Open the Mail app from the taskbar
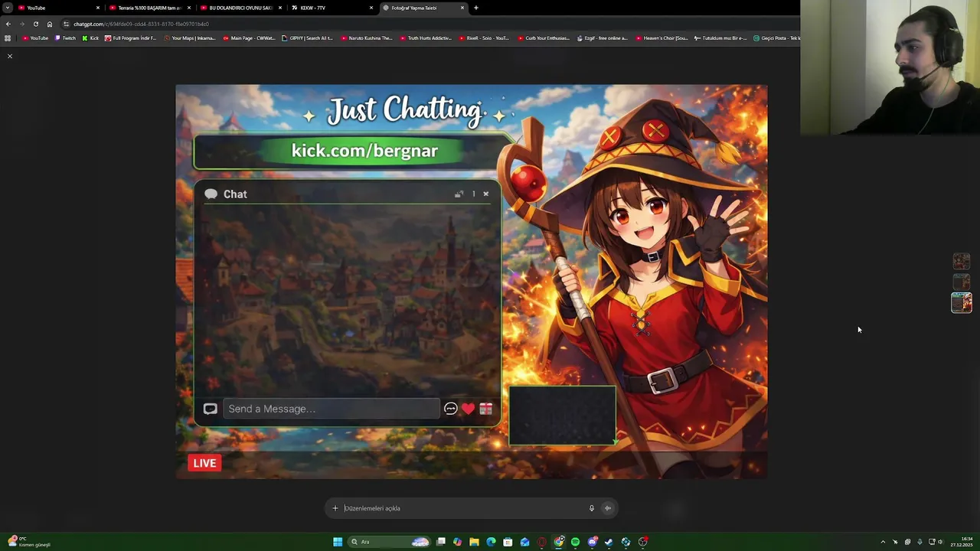Image resolution: width=980 pixels, height=551 pixels. (524, 542)
